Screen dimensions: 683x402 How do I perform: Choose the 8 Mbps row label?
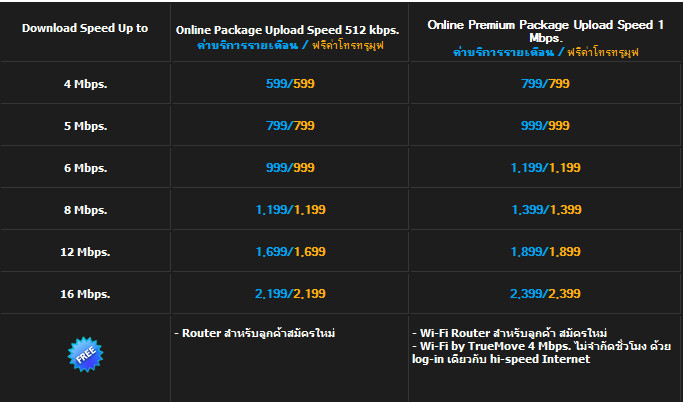click(x=85, y=210)
